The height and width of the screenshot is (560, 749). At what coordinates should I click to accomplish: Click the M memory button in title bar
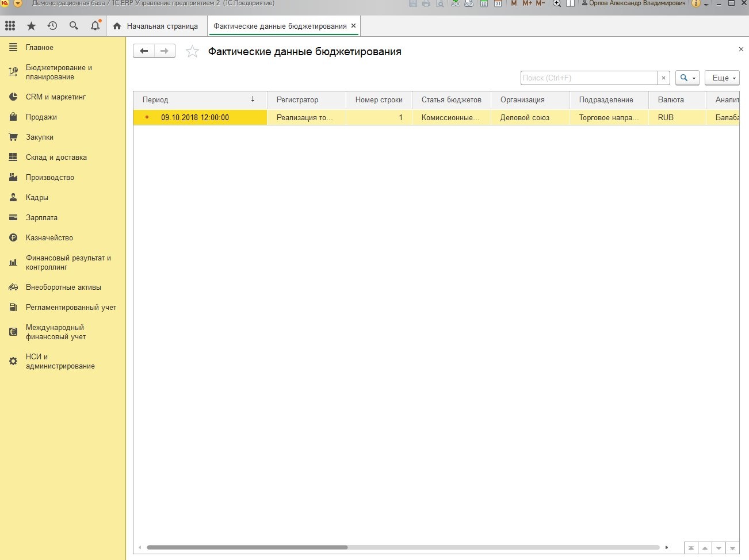click(x=514, y=3)
